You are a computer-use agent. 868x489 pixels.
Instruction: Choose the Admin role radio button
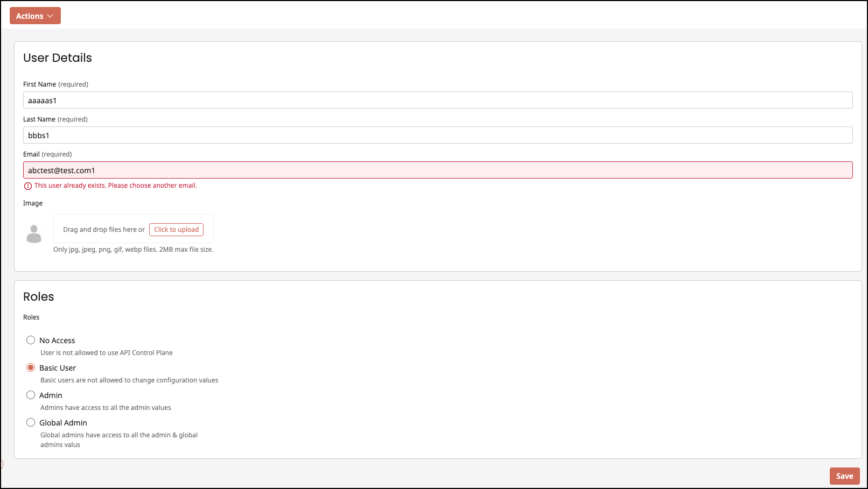tap(31, 395)
